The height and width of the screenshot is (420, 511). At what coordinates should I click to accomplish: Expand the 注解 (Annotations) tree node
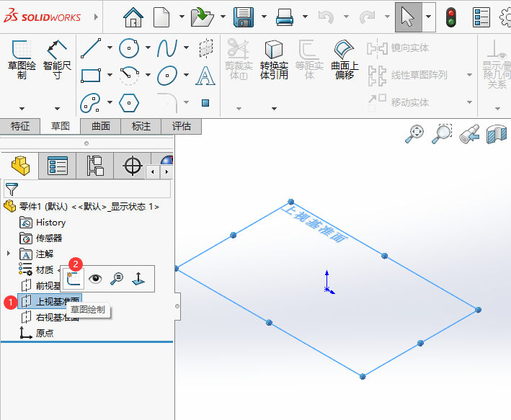click(x=9, y=254)
